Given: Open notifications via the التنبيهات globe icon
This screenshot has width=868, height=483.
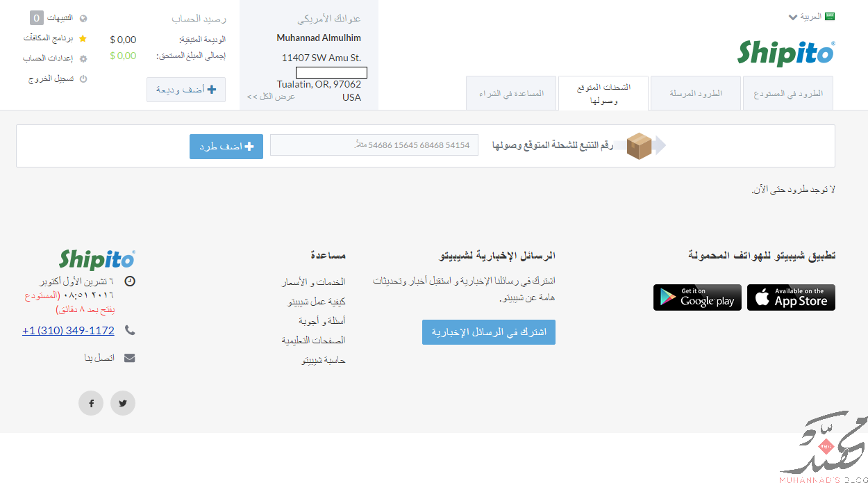Looking at the screenshot, I should 83,17.
